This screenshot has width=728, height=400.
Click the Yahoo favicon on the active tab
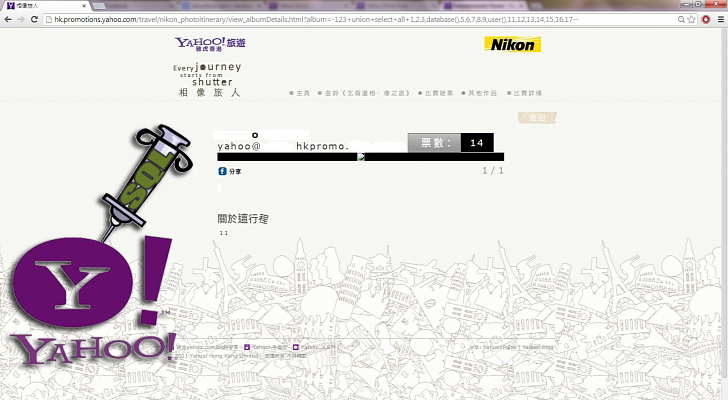(x=10, y=6)
